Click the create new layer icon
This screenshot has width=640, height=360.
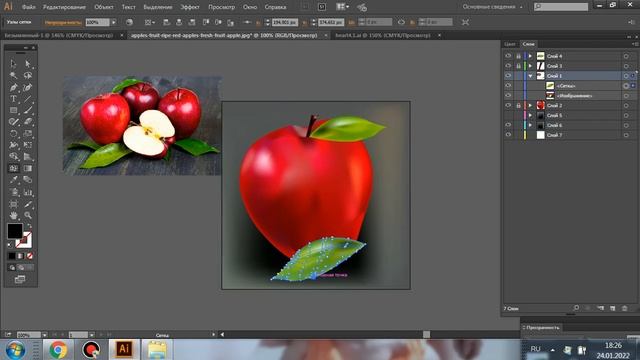pyautogui.click(x=613, y=309)
